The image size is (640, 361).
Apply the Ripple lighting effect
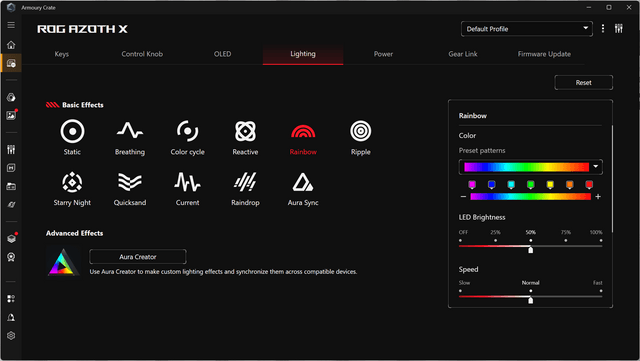(360, 137)
